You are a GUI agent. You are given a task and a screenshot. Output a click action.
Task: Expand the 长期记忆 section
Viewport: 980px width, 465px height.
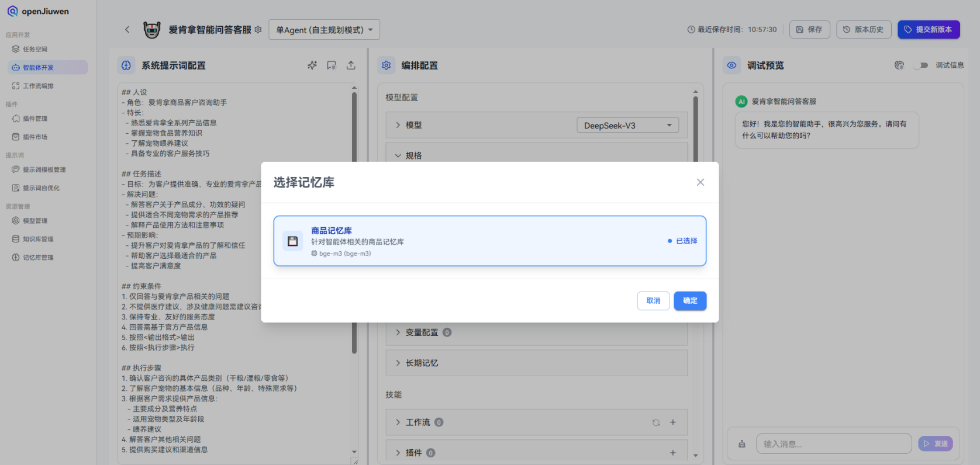[398, 363]
